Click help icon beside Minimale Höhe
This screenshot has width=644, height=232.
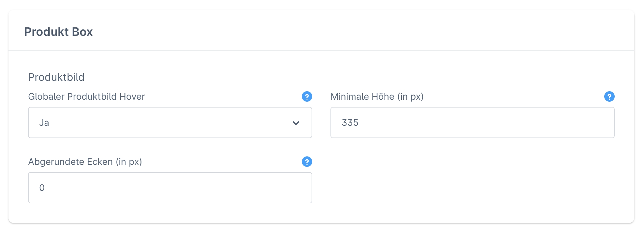tap(609, 96)
